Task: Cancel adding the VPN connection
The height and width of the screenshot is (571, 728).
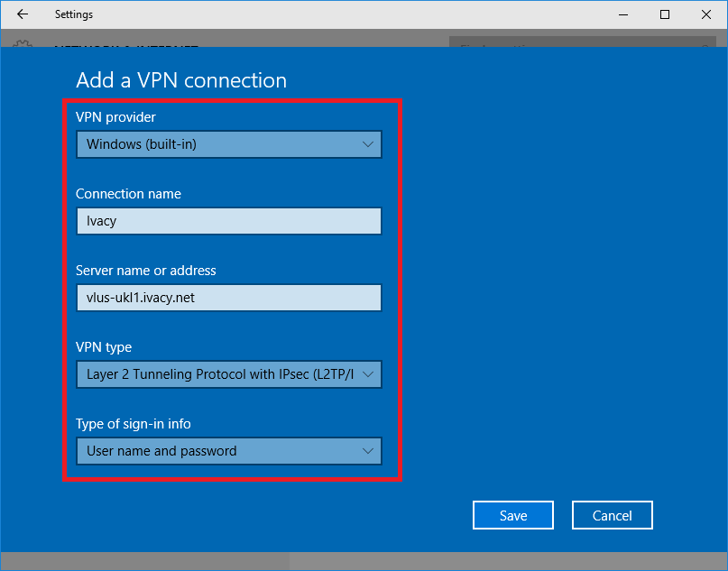Action: click(x=612, y=515)
